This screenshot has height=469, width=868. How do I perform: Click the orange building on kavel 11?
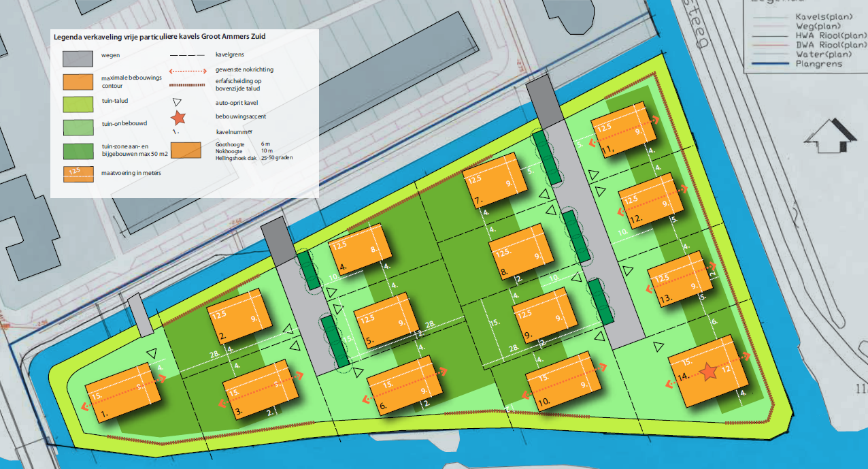tap(625, 129)
